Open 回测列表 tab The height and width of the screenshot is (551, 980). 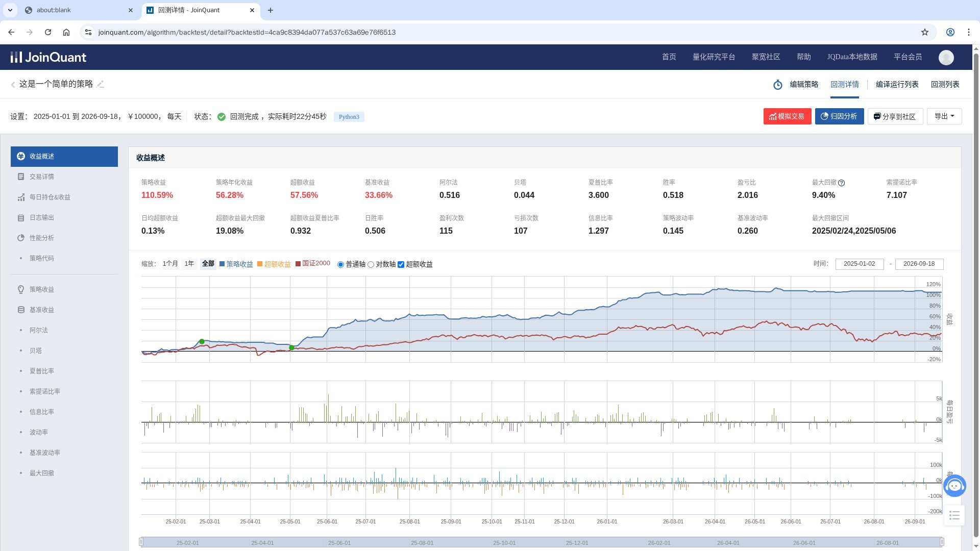point(945,84)
